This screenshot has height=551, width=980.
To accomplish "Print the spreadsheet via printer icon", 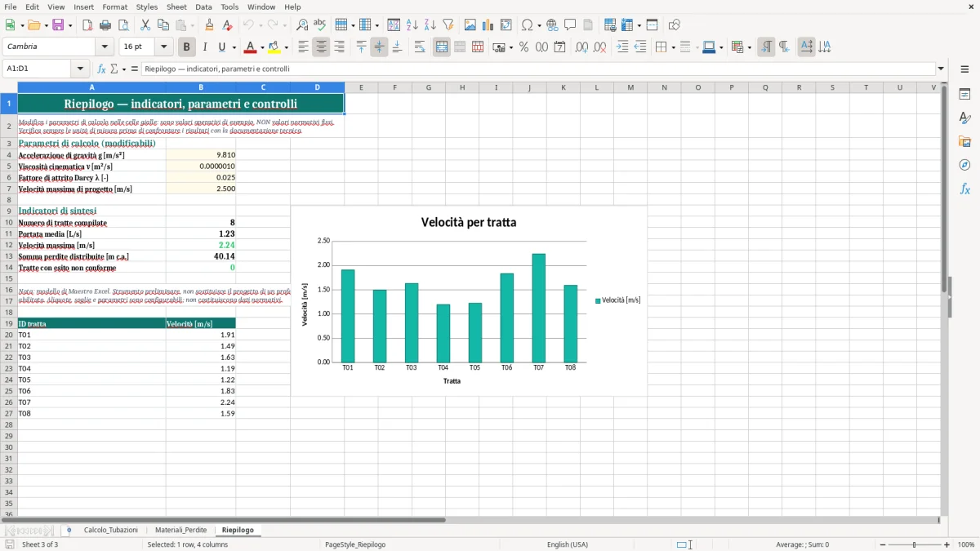I will pyautogui.click(x=105, y=25).
